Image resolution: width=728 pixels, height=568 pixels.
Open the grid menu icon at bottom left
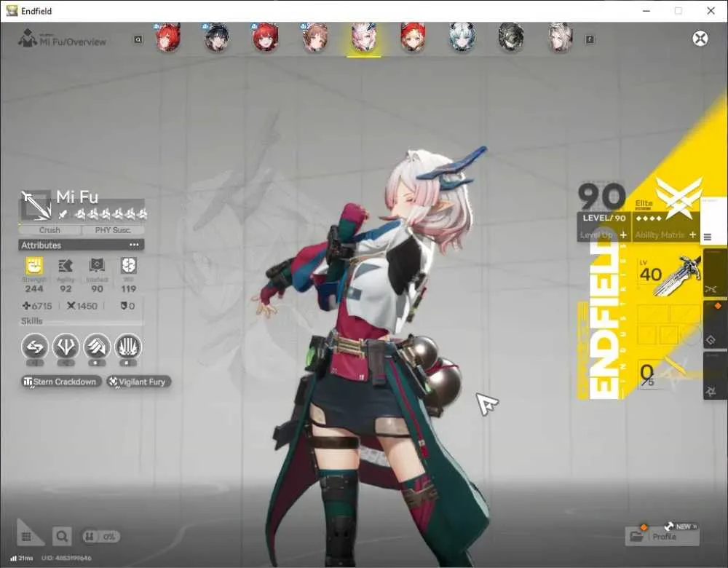coord(26,537)
